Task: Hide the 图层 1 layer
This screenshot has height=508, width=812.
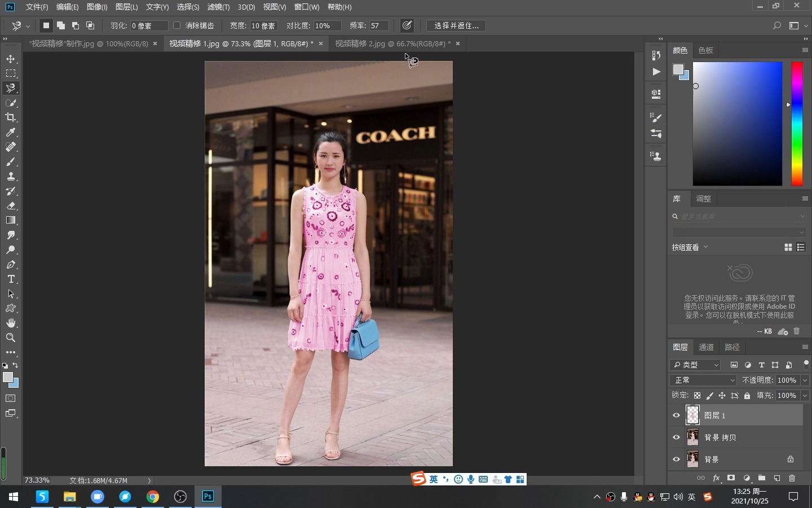Action: (x=676, y=415)
